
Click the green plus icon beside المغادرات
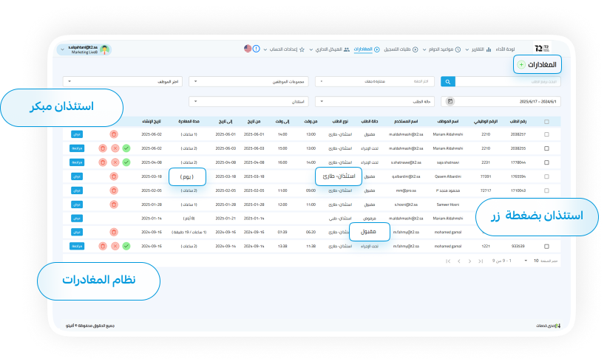coord(521,65)
